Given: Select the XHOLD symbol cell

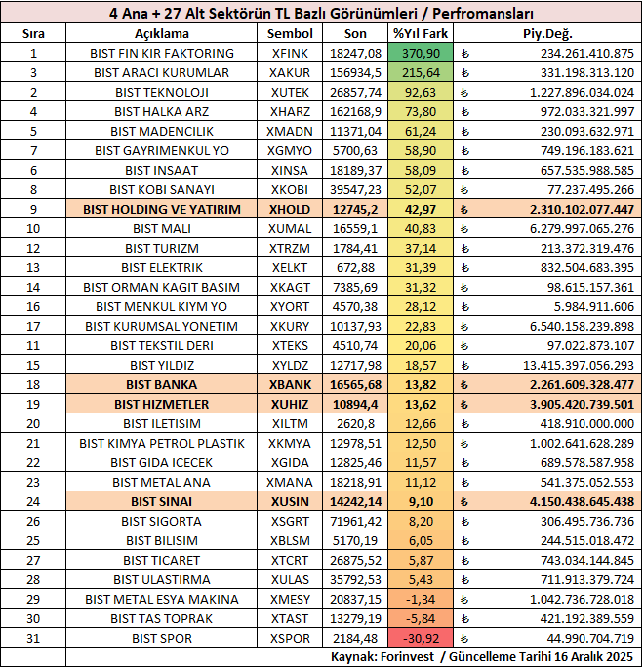Looking at the screenshot, I should (x=290, y=209).
